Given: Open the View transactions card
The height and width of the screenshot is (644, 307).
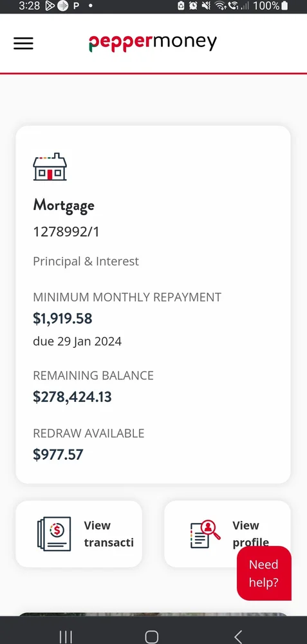Looking at the screenshot, I should click(x=79, y=533).
